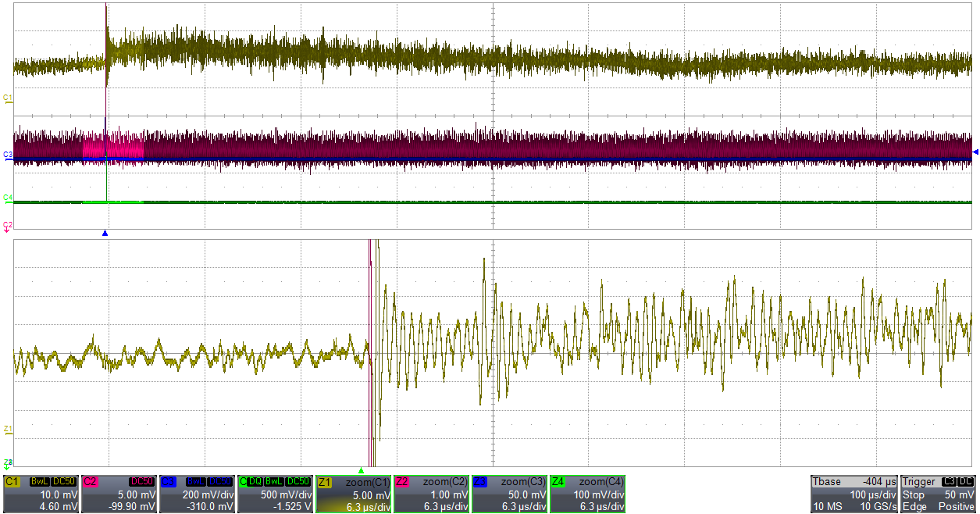Viewport: 980px width, 514px height.
Task: Click the 100 µs/div timebase value
Action: pyautogui.click(x=873, y=495)
